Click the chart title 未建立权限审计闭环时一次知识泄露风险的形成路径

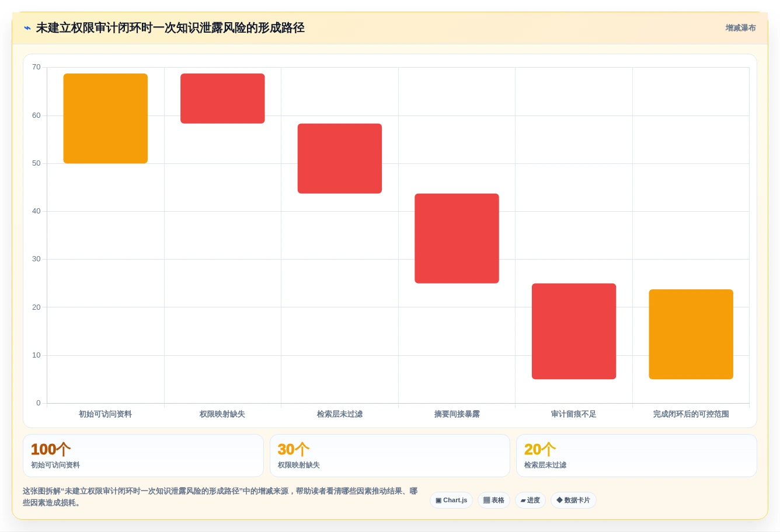pyautogui.click(x=170, y=28)
